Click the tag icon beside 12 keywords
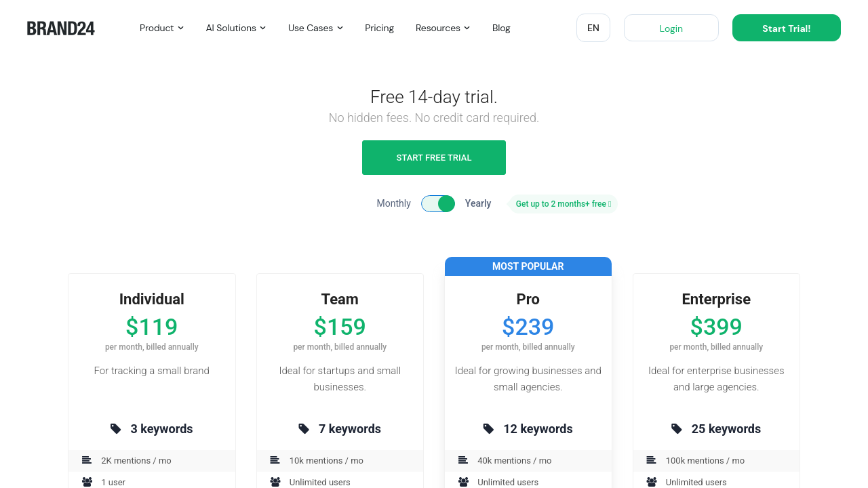The width and height of the screenshot is (868, 488). (x=488, y=429)
